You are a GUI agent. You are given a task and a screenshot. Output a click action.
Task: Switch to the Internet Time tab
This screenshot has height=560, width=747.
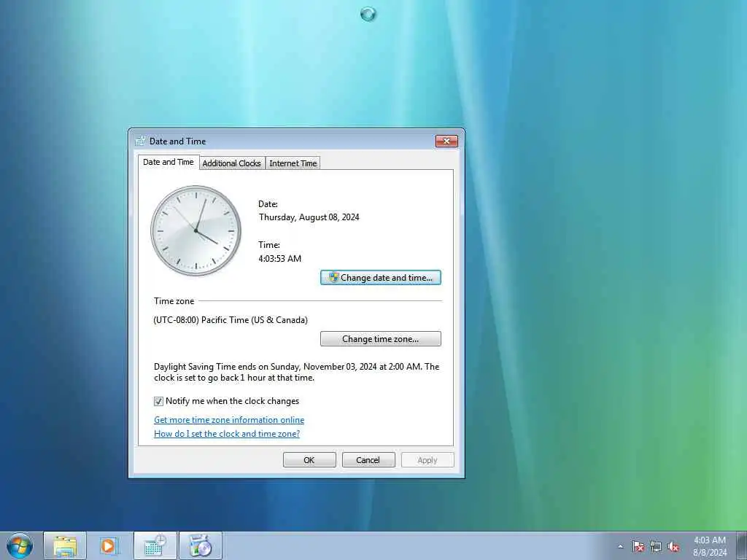click(x=293, y=163)
